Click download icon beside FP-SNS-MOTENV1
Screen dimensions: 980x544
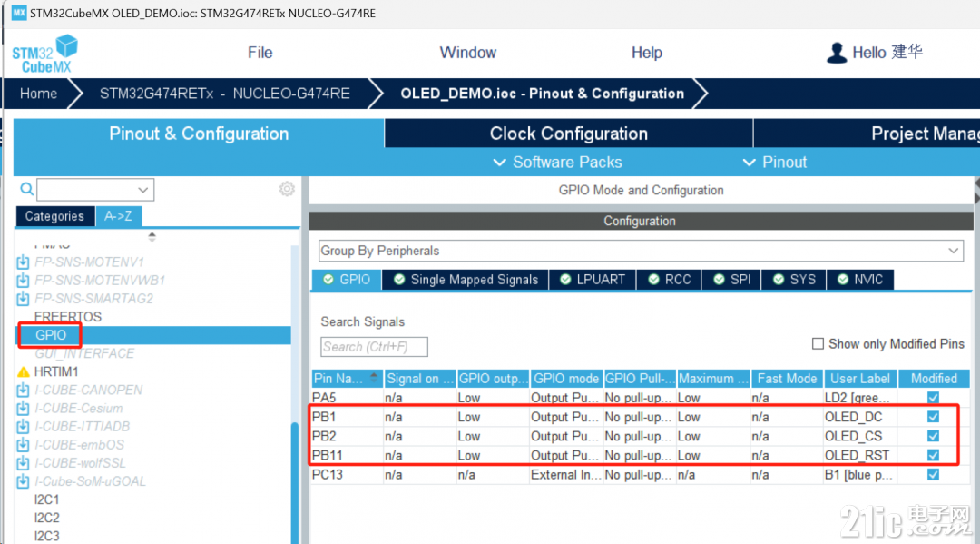[x=23, y=262]
